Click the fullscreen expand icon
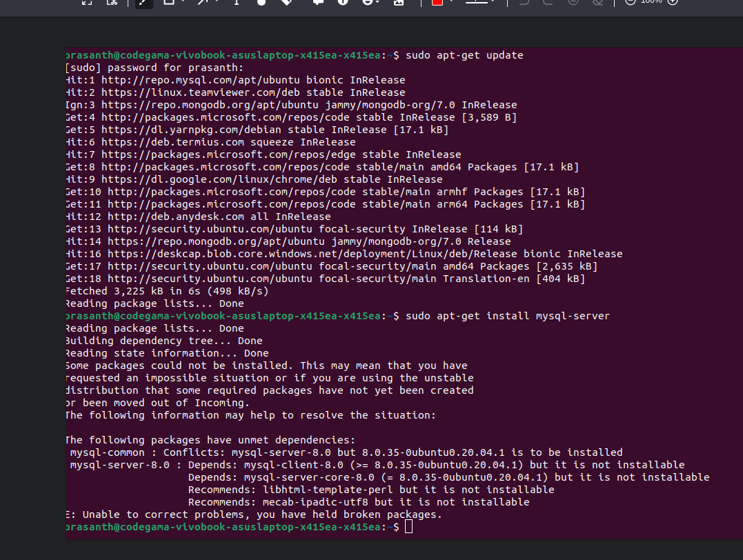The image size is (743, 560). 87,3
